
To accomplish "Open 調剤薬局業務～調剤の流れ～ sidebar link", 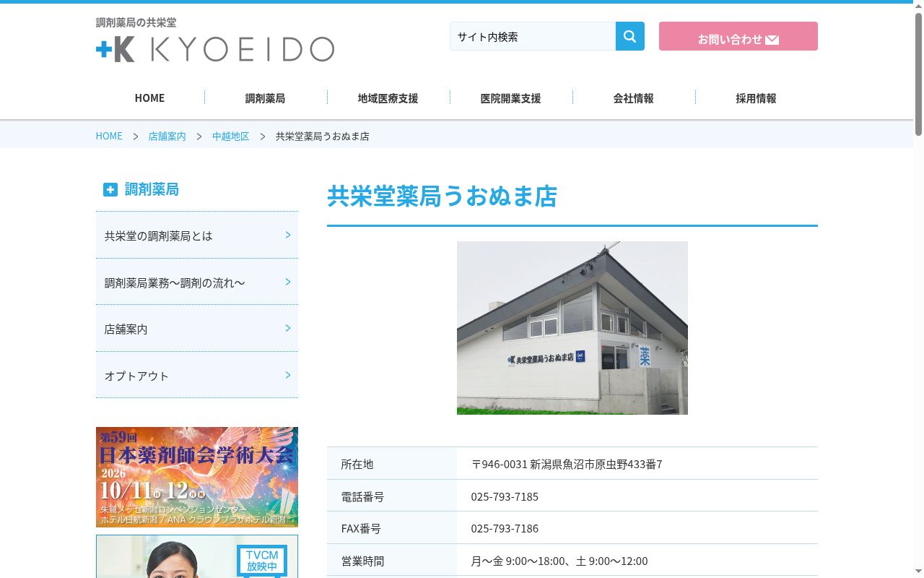I will pyautogui.click(x=197, y=282).
